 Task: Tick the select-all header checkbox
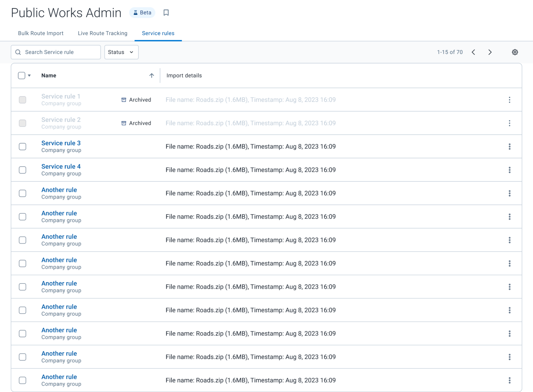(22, 76)
